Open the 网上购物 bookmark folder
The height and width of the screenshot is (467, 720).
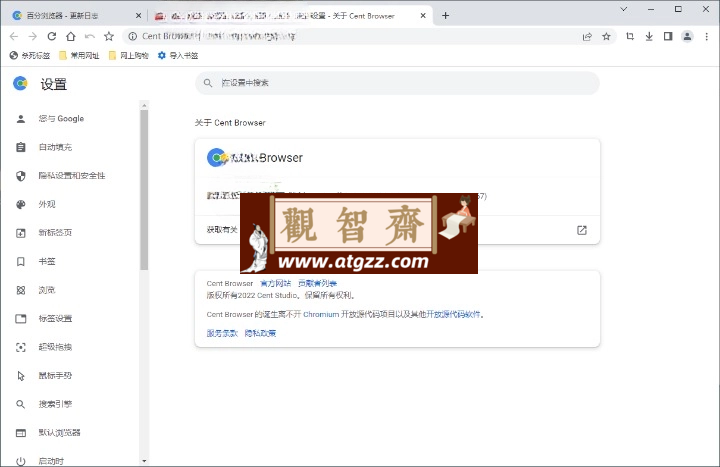point(129,56)
